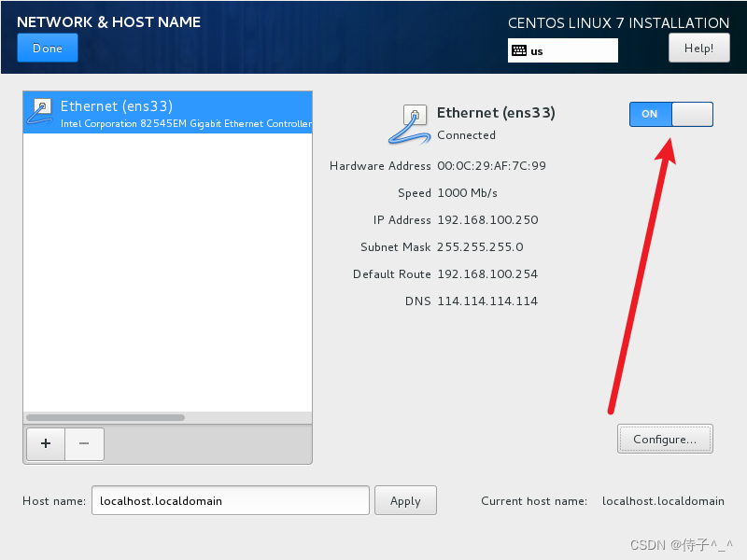The height and width of the screenshot is (560, 747).
Task: Click the Current host name value localhost.localdomain
Action: point(663,501)
